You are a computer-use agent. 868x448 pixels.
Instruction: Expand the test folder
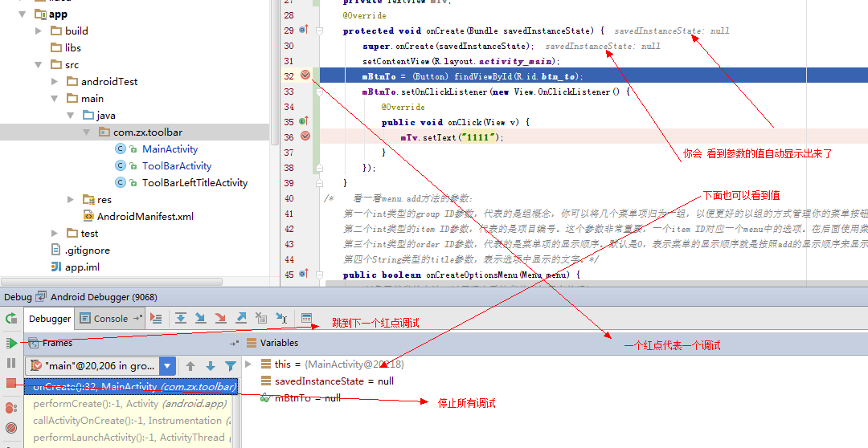(55, 233)
